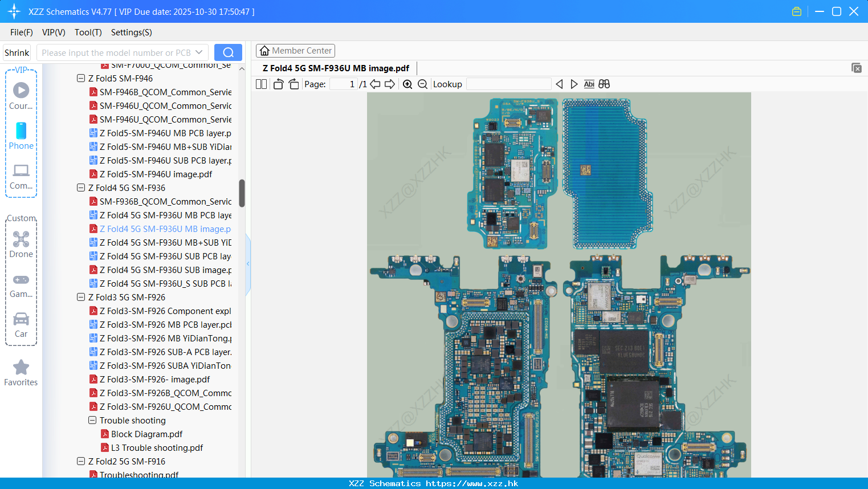Screen dimensions: 868x489
Task: Open the Tool(T) menu
Action: (88, 32)
